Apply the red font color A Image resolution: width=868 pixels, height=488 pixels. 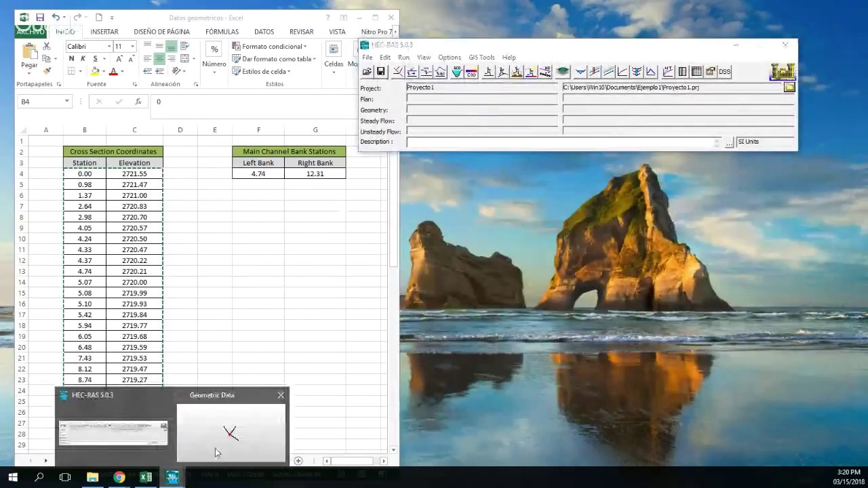pos(113,71)
